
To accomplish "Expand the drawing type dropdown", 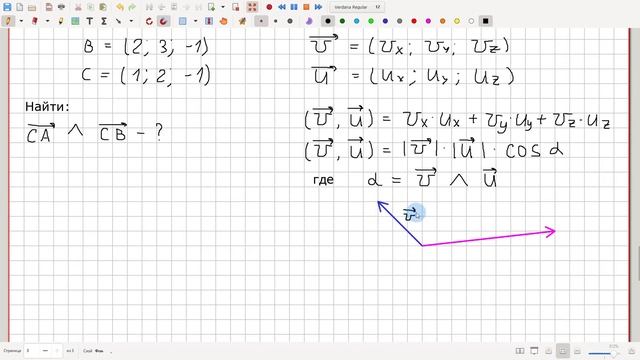I will pos(131,21).
